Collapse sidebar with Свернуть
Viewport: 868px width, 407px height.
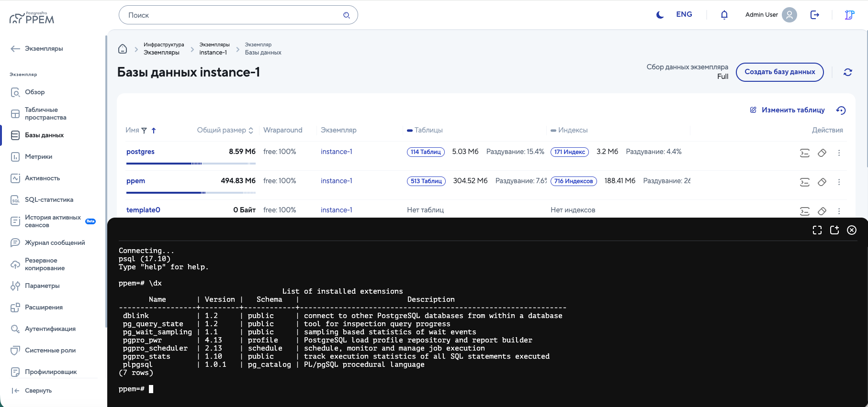[x=32, y=391]
